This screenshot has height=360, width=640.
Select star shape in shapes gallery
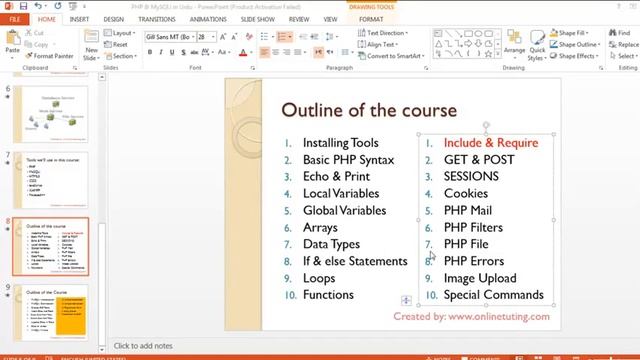point(488,53)
